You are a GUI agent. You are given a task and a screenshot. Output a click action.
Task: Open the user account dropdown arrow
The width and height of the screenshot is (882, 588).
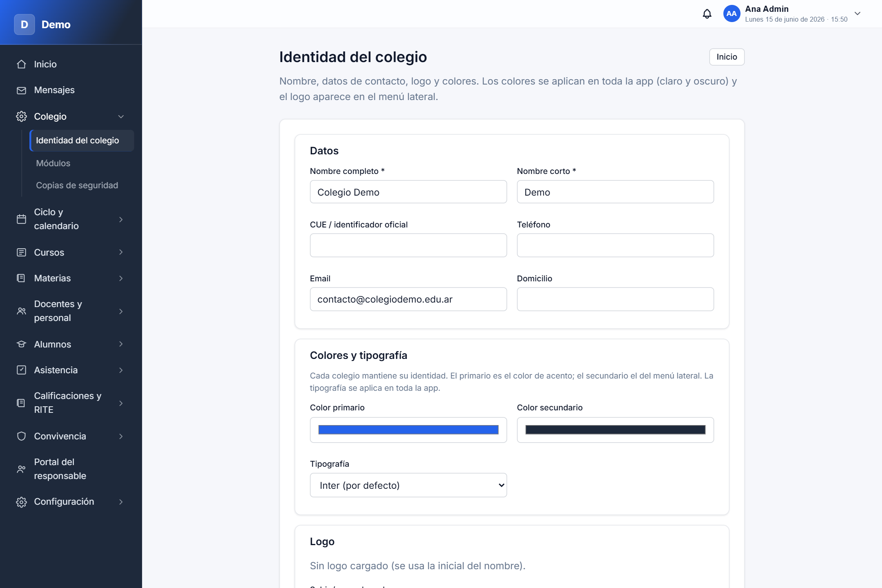[x=857, y=13]
